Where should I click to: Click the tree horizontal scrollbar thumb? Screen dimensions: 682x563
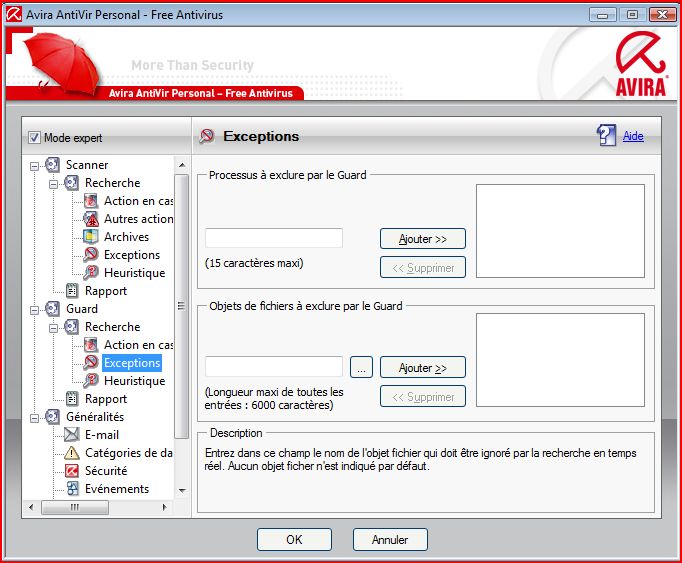click(75, 507)
